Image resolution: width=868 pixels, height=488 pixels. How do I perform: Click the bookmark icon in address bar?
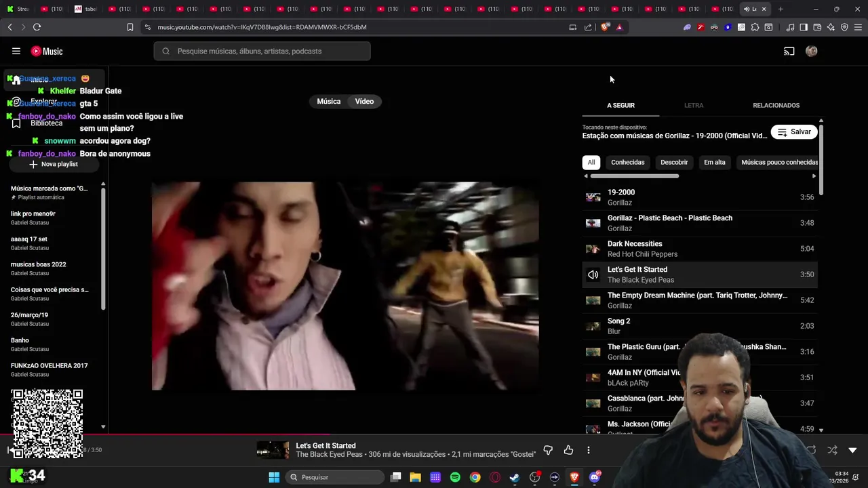click(x=130, y=27)
